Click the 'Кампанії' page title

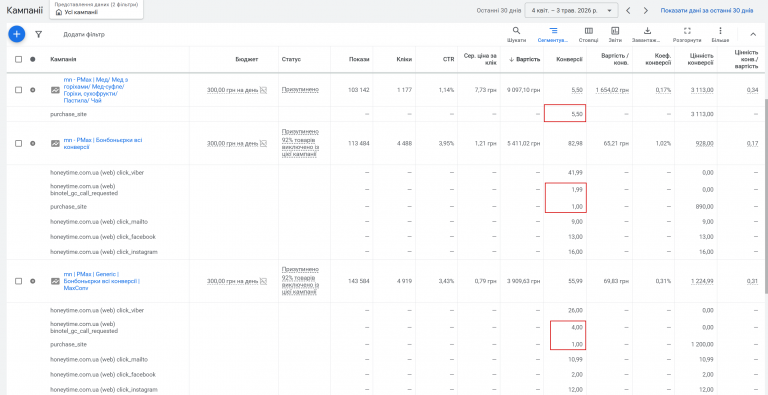pos(24,10)
